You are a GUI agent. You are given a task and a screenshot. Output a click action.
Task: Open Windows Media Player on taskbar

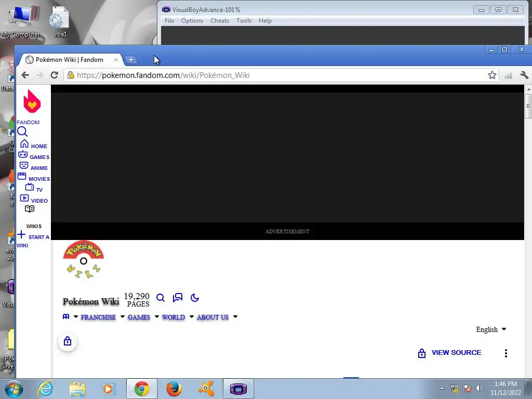click(109, 389)
